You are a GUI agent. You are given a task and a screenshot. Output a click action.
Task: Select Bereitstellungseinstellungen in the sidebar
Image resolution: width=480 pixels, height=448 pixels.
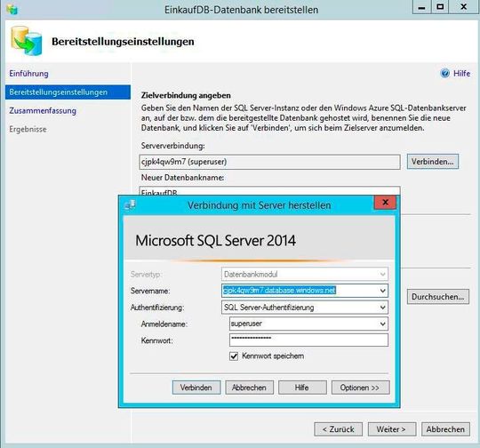(x=68, y=92)
